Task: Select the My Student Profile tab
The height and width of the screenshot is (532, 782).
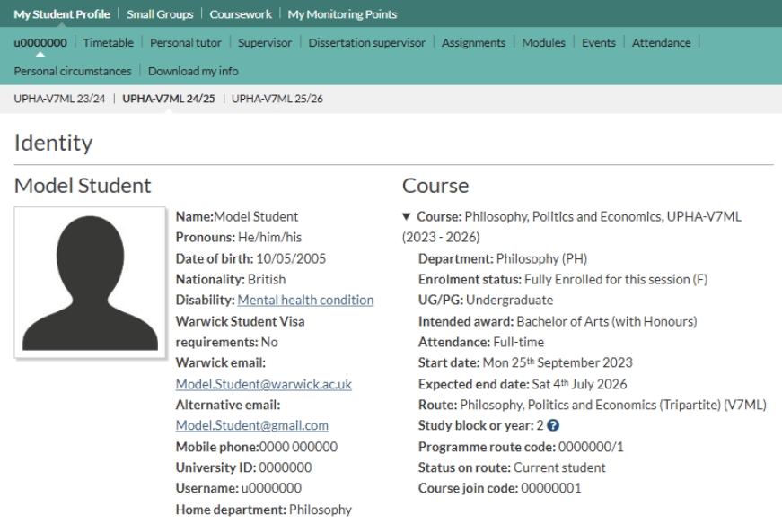Action: (62, 13)
